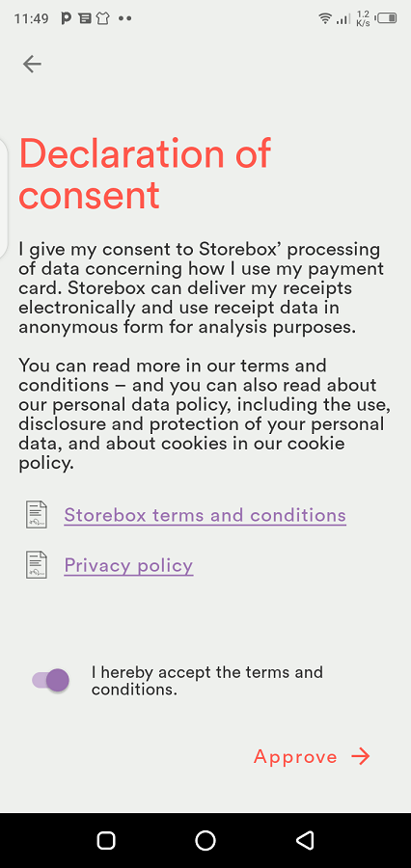Viewport: 411px width, 868px height.
Task: Tap the shirt notification icon in status bar
Action: (102, 18)
